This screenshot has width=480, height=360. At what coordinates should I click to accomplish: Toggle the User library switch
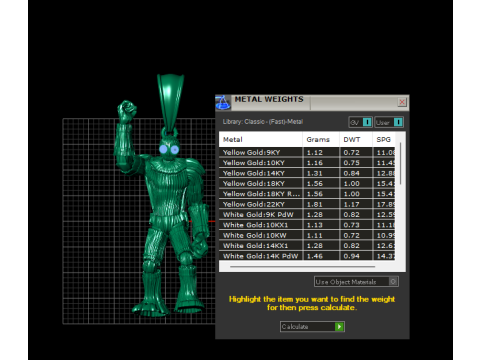click(x=389, y=122)
